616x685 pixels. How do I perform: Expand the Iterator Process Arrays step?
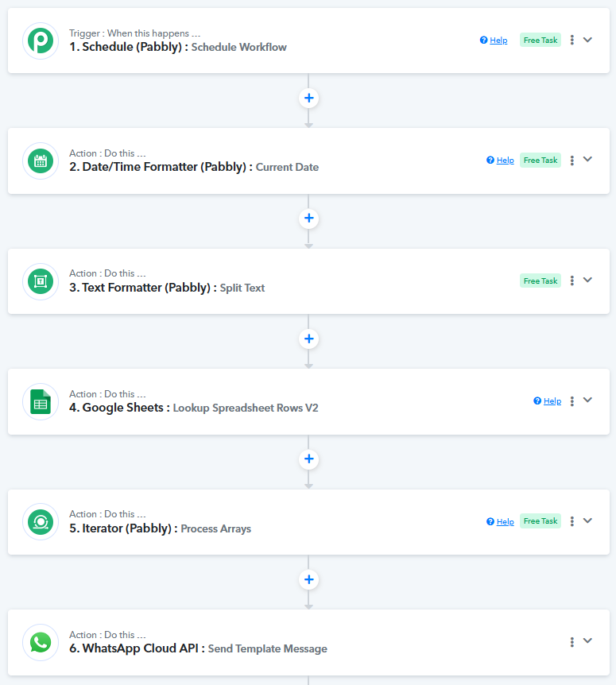pos(587,521)
